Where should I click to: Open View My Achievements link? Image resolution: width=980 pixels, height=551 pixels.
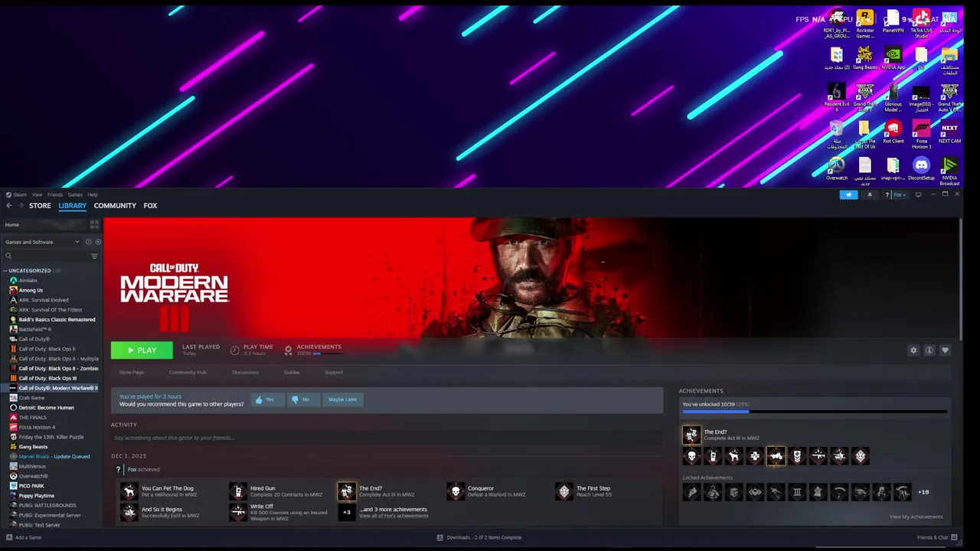pyautogui.click(x=916, y=517)
